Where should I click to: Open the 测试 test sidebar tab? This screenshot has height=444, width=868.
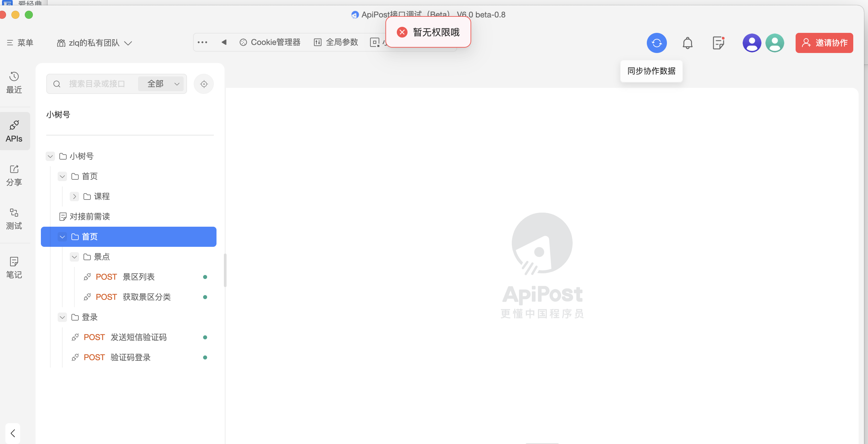[14, 219]
